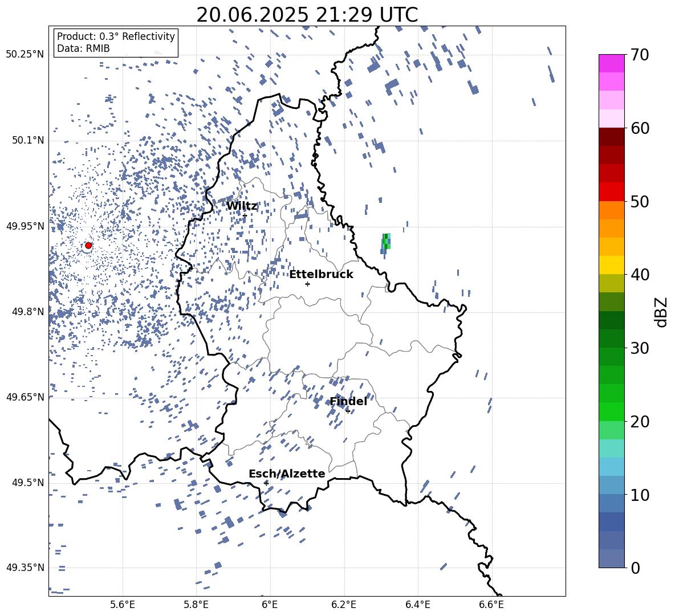Click the light blue colorbar segment above 10
This screenshot has height=616, width=675.
point(612,467)
